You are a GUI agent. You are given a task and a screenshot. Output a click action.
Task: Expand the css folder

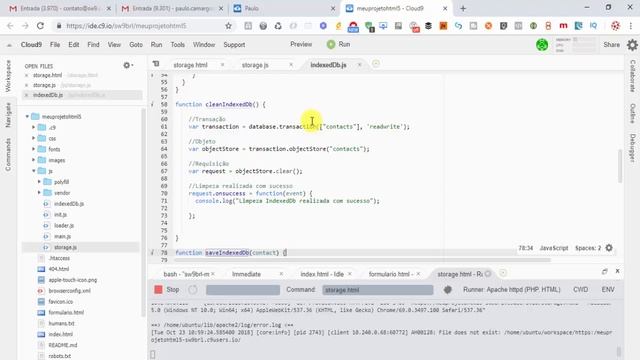click(33, 138)
